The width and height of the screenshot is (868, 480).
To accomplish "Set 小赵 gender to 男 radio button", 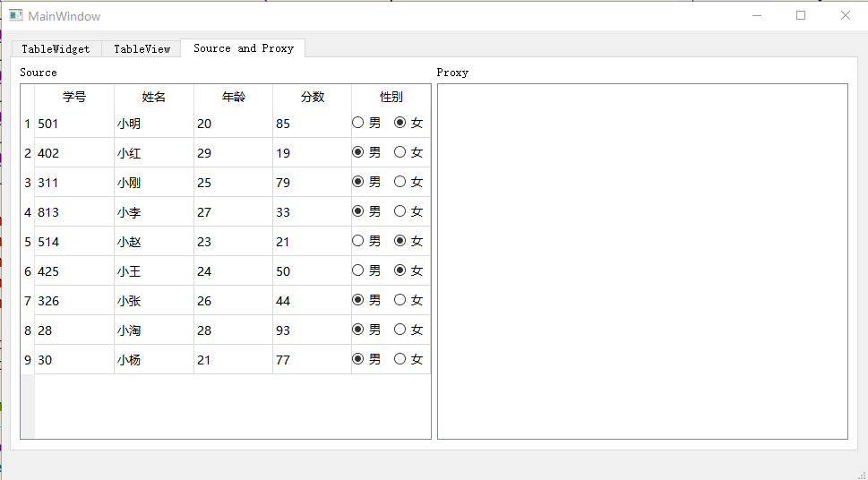I will coord(358,241).
